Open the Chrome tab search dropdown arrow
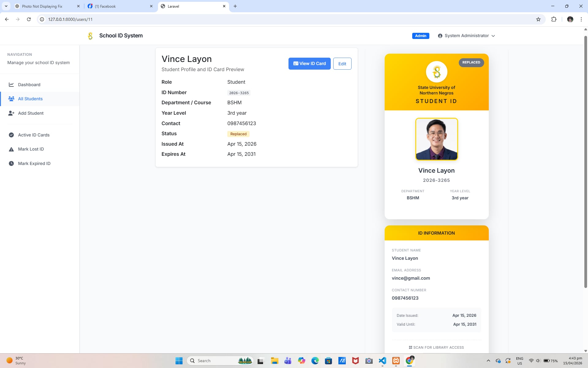Image resolution: width=588 pixels, height=368 pixels. coord(6,6)
